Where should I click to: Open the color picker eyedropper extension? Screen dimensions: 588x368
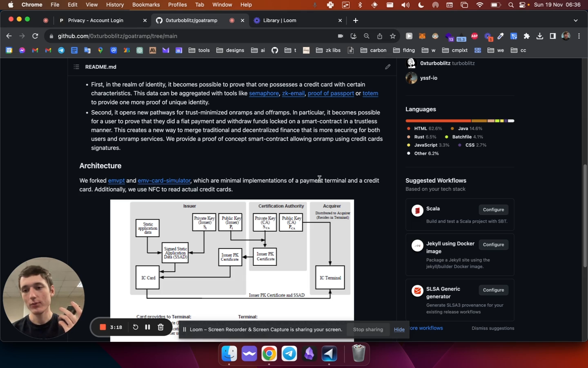tap(501, 36)
